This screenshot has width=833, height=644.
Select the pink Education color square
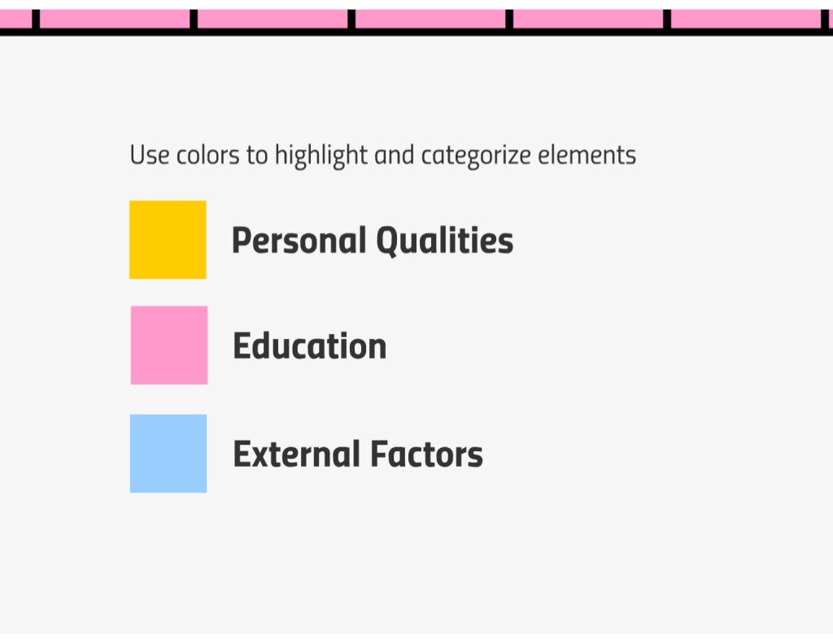tap(169, 345)
